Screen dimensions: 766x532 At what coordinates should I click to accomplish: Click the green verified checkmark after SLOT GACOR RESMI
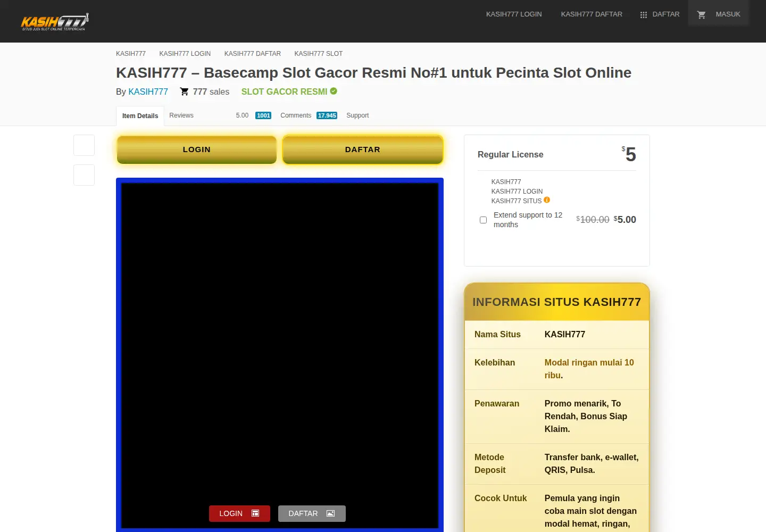[x=334, y=91]
